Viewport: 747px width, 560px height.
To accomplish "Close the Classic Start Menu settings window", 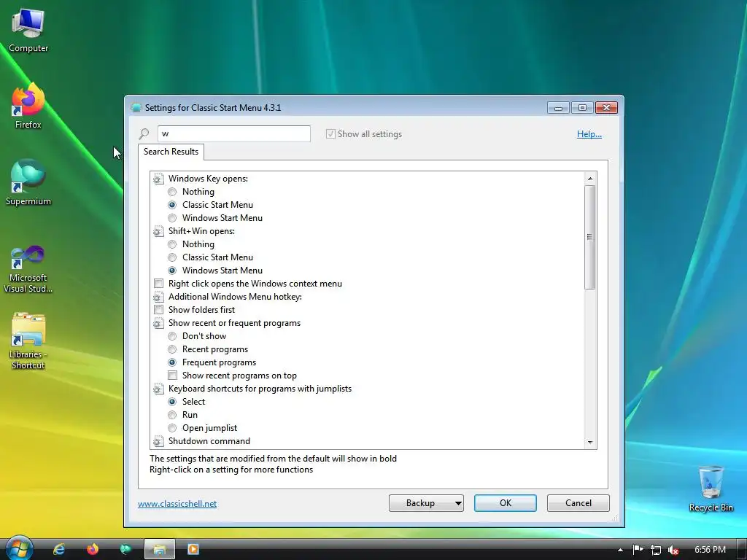I will [x=606, y=108].
